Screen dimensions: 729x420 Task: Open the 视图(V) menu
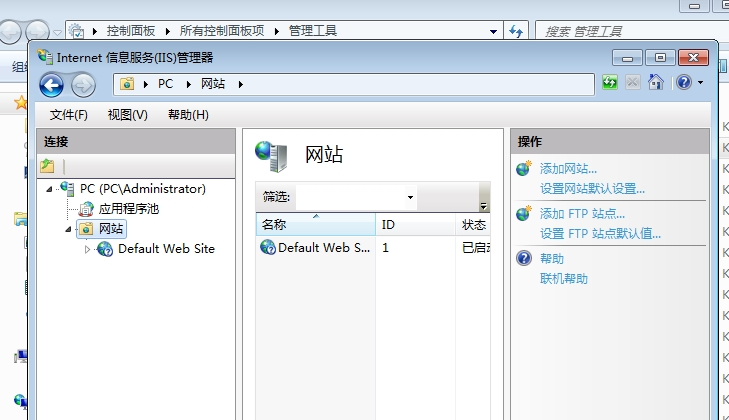click(x=127, y=115)
